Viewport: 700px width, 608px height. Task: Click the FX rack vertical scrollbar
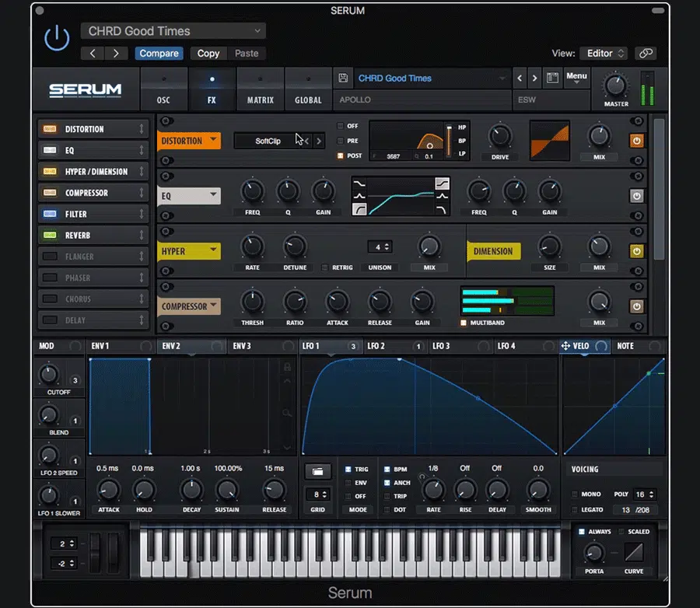pyautogui.click(x=659, y=188)
